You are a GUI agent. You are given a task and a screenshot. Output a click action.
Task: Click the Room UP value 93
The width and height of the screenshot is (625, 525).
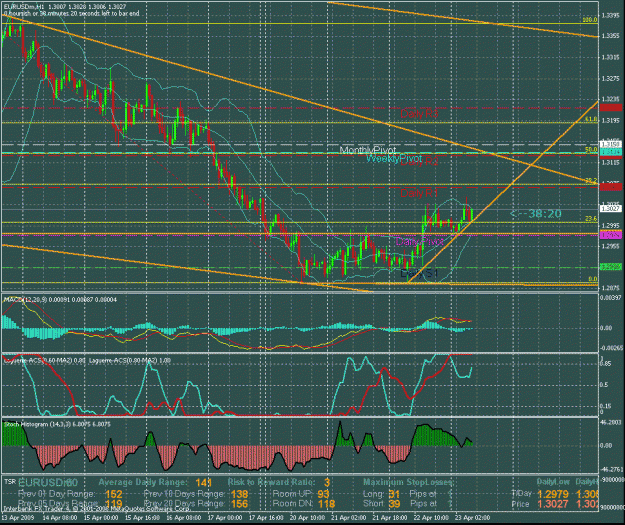pyautogui.click(x=323, y=494)
